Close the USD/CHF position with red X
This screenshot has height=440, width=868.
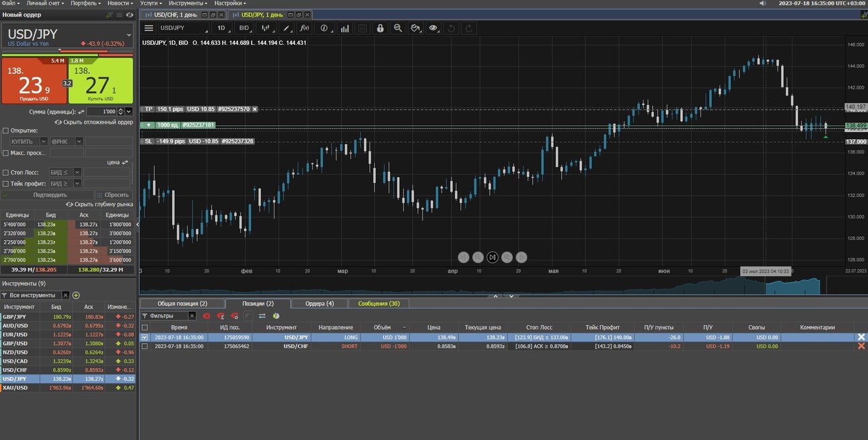pyautogui.click(x=861, y=346)
